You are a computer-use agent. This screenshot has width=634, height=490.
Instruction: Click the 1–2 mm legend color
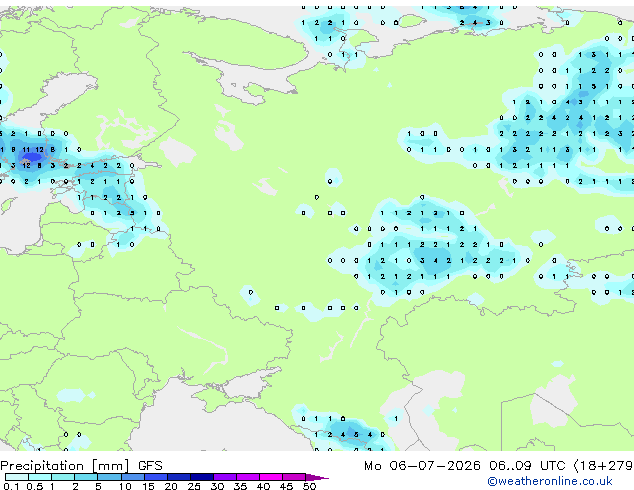tap(63, 477)
